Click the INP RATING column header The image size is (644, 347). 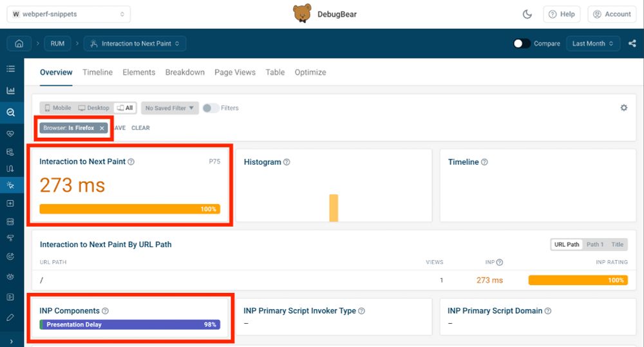[x=612, y=262]
